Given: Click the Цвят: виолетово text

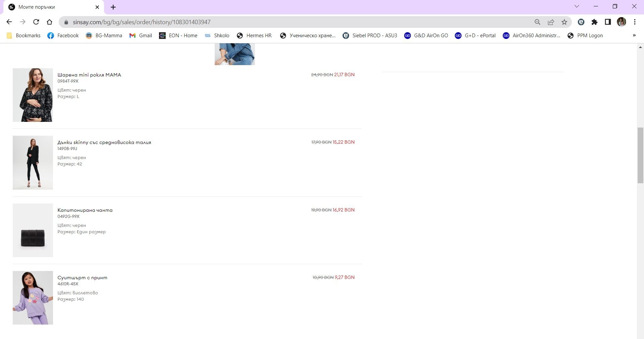Looking at the screenshot, I should pyautogui.click(x=78, y=293).
